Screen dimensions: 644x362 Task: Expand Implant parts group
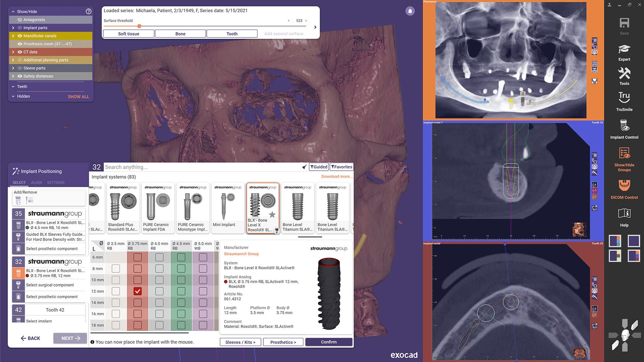[x=13, y=28]
